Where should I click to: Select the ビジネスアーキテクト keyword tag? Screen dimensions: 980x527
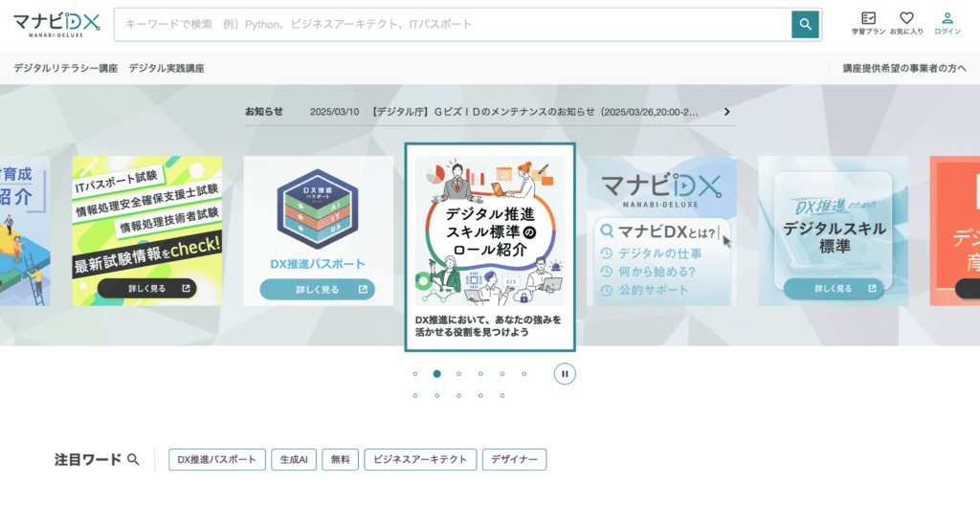pyautogui.click(x=420, y=459)
